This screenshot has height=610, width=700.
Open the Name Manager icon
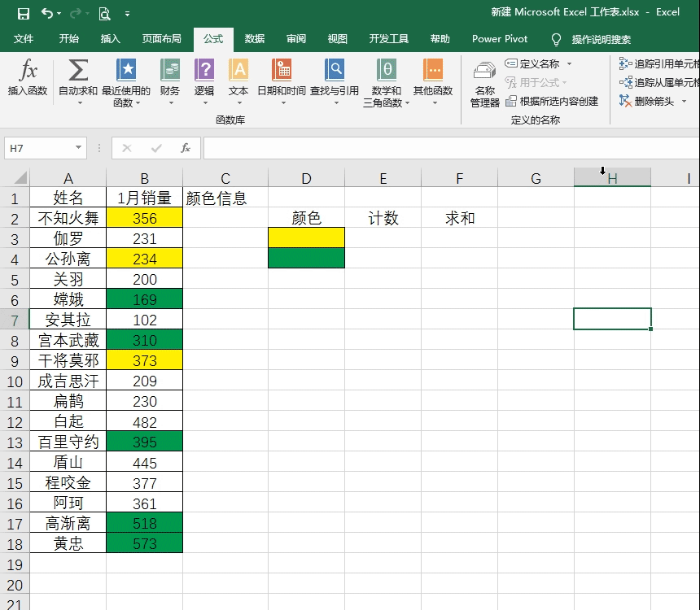click(x=485, y=72)
